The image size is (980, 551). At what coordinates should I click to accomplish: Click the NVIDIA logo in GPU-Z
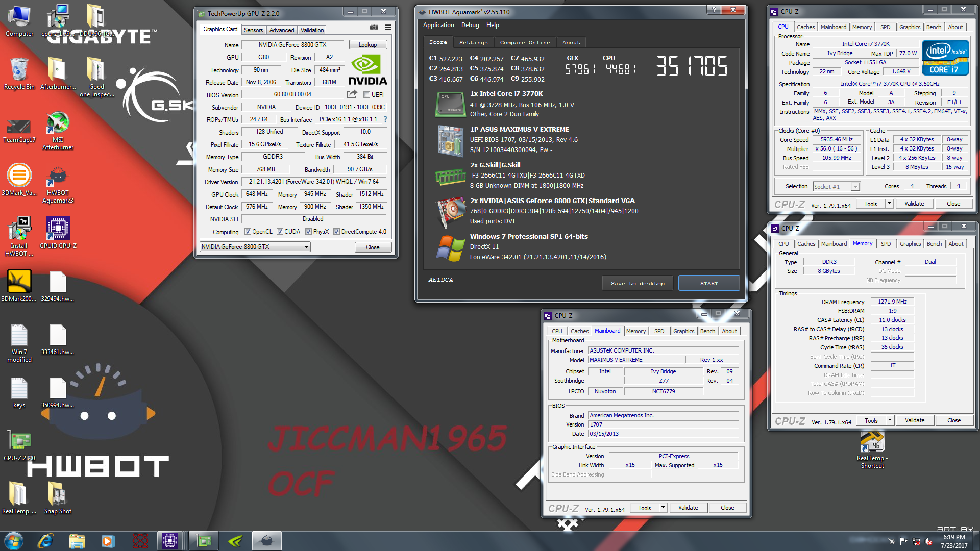pos(367,69)
